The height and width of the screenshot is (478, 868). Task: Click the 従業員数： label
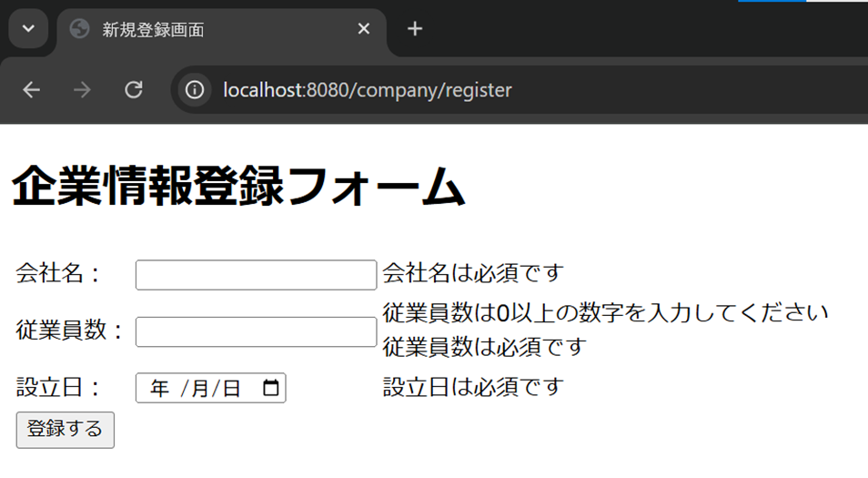pyautogui.click(x=70, y=331)
